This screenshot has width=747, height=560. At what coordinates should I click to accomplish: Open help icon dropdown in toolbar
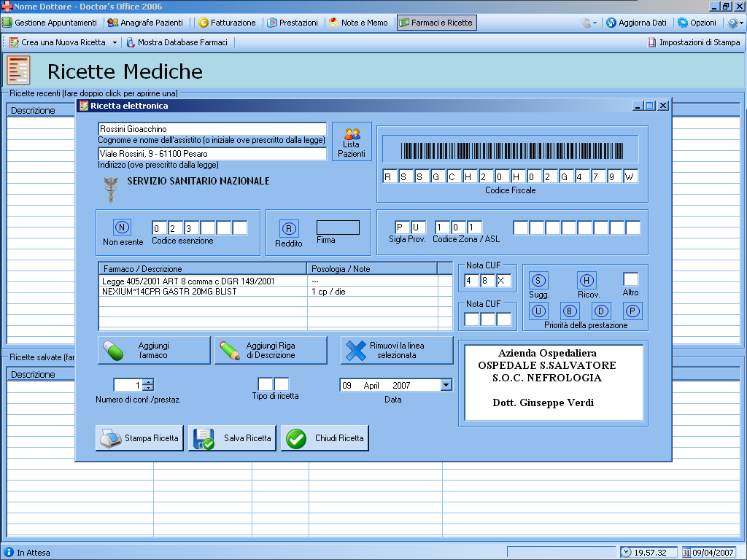tap(735, 23)
